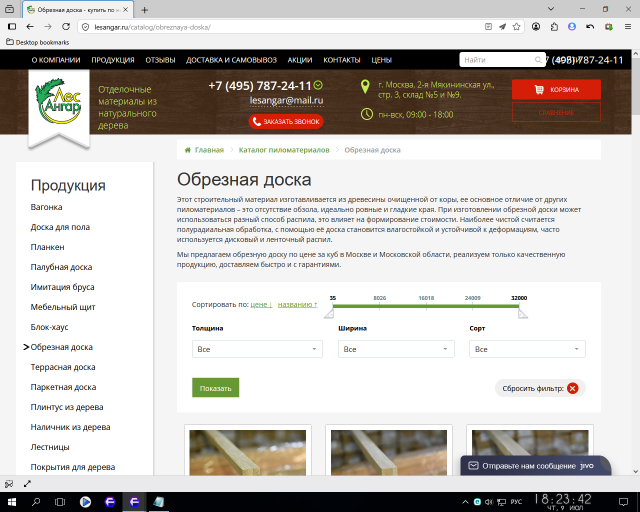This screenshot has height=512, width=640.
Task: Click right price slider handle at 32000
Action: pos(522,314)
